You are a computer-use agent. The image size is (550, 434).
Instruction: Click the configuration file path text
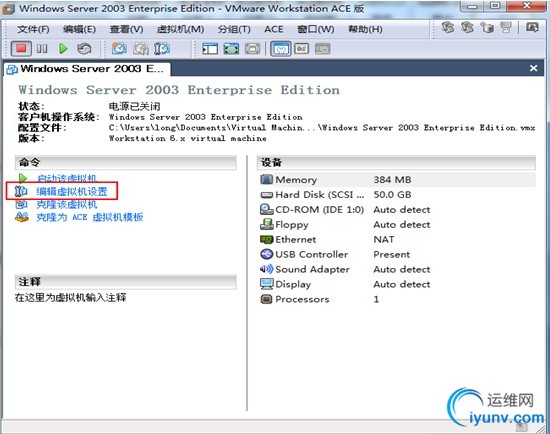coord(322,128)
